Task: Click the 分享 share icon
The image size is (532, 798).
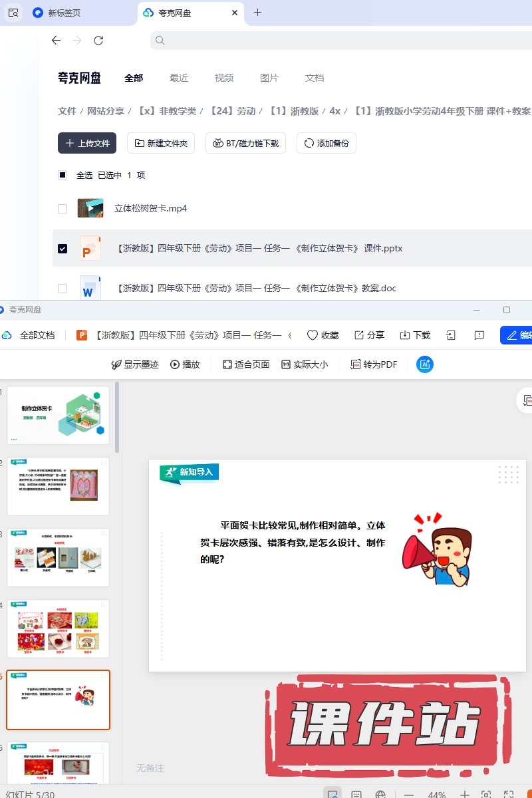Action: click(359, 335)
